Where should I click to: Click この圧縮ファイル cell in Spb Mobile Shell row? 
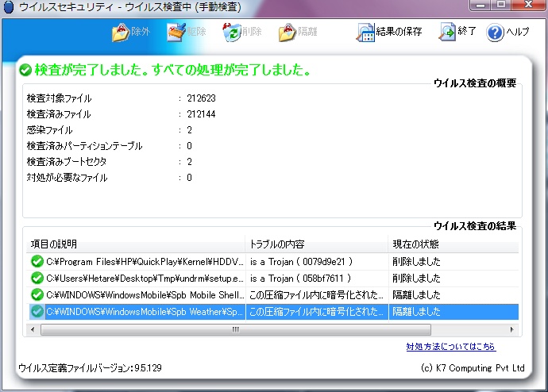317,295
